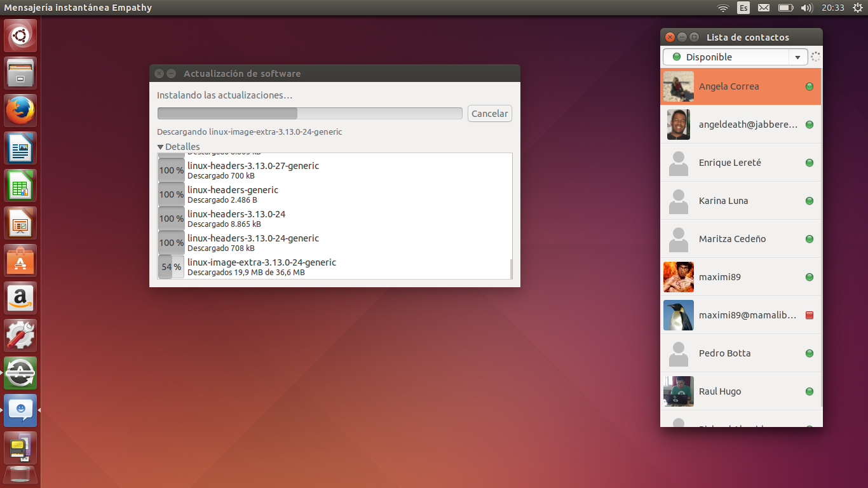
Task: Click Angela Correa's green availability icon
Action: click(x=810, y=86)
